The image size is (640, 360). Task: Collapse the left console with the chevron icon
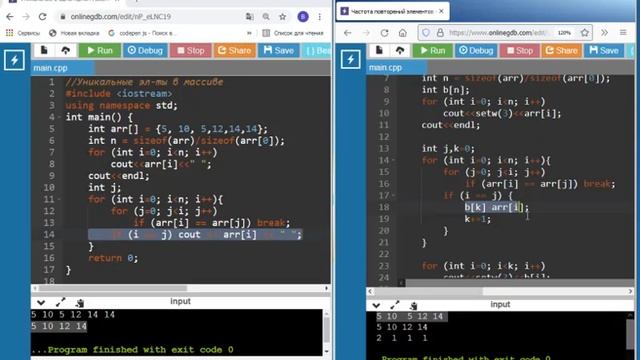click(41, 303)
